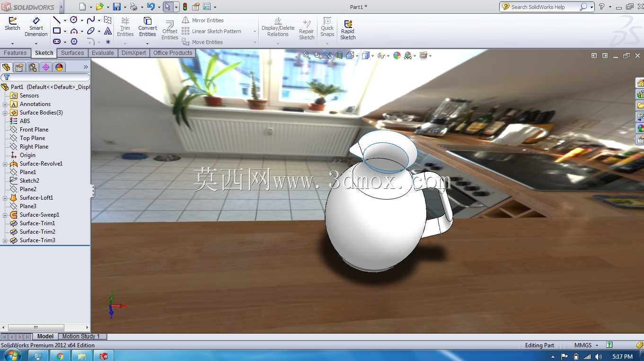Select the sketch Text tool

point(108,31)
